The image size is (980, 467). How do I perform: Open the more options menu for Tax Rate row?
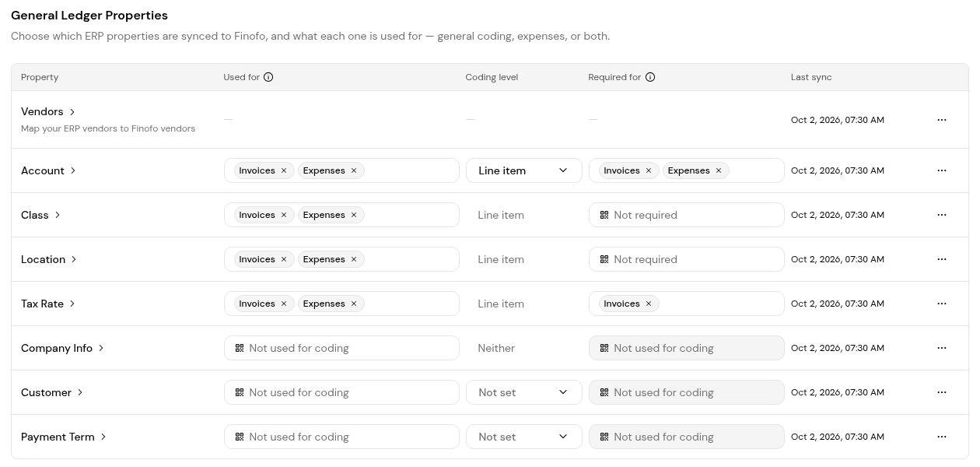[942, 304]
